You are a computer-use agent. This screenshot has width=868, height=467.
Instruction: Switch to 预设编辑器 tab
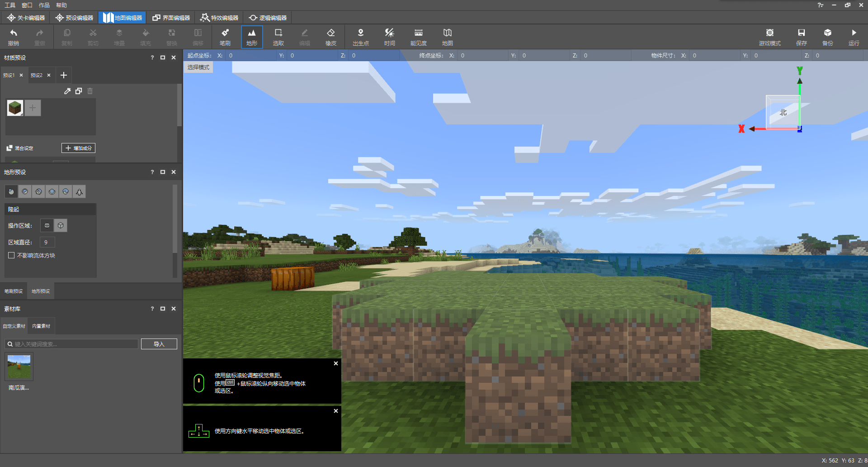click(75, 18)
